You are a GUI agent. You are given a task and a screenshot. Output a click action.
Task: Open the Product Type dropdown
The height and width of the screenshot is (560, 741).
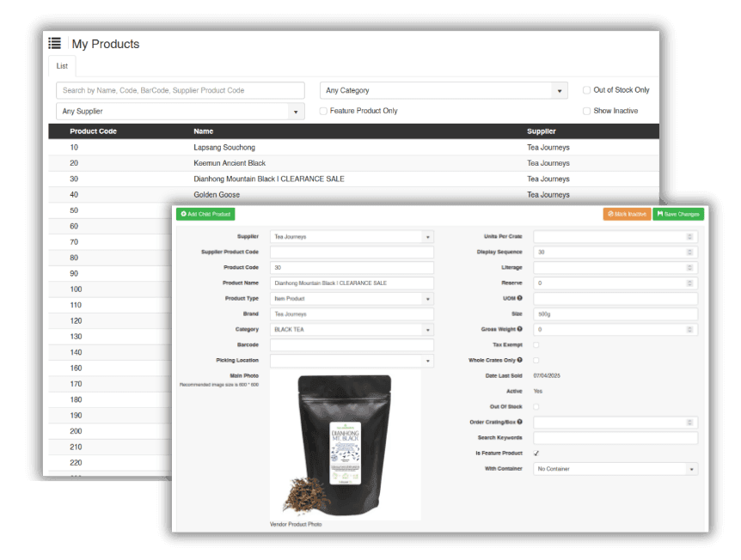[x=352, y=298]
